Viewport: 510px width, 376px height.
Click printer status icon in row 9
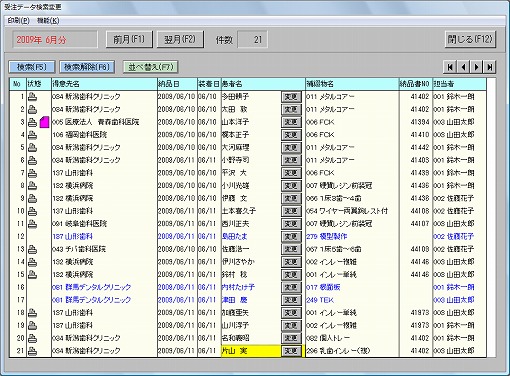[x=32, y=198]
